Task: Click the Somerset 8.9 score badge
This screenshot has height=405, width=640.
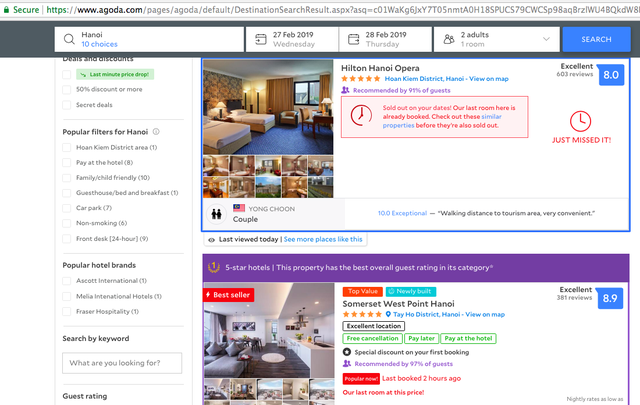Action: pyautogui.click(x=610, y=298)
